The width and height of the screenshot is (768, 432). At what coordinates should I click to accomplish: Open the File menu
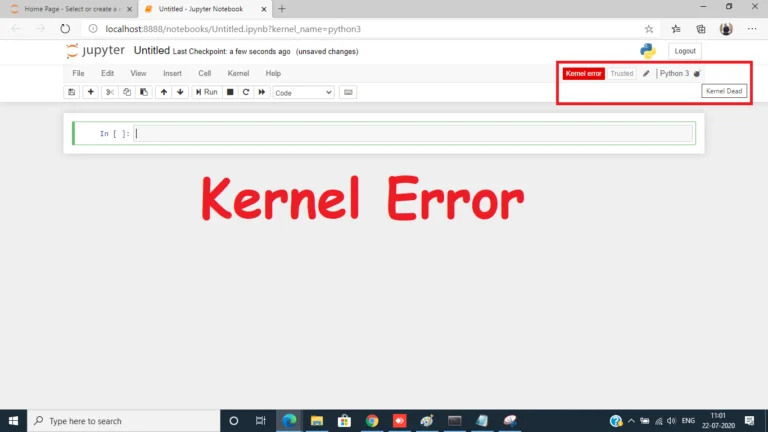coord(78,73)
